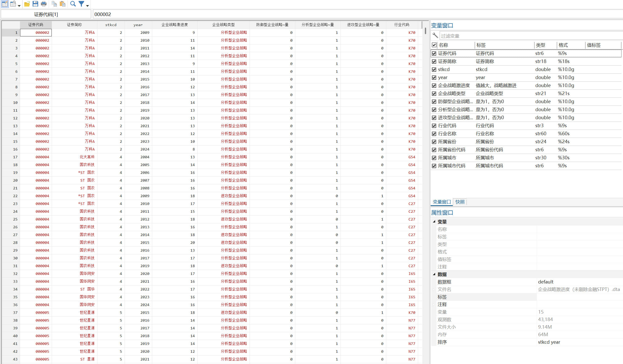Click the magnifier find icon
The width and height of the screenshot is (623, 364).
pyautogui.click(x=73, y=4)
